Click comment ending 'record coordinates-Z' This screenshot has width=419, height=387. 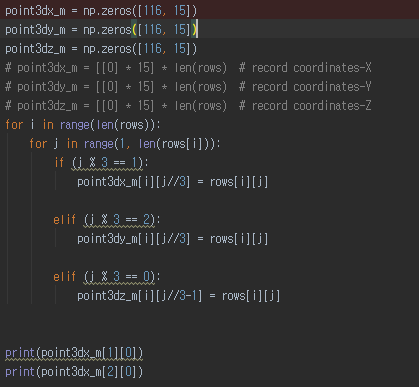point(188,106)
